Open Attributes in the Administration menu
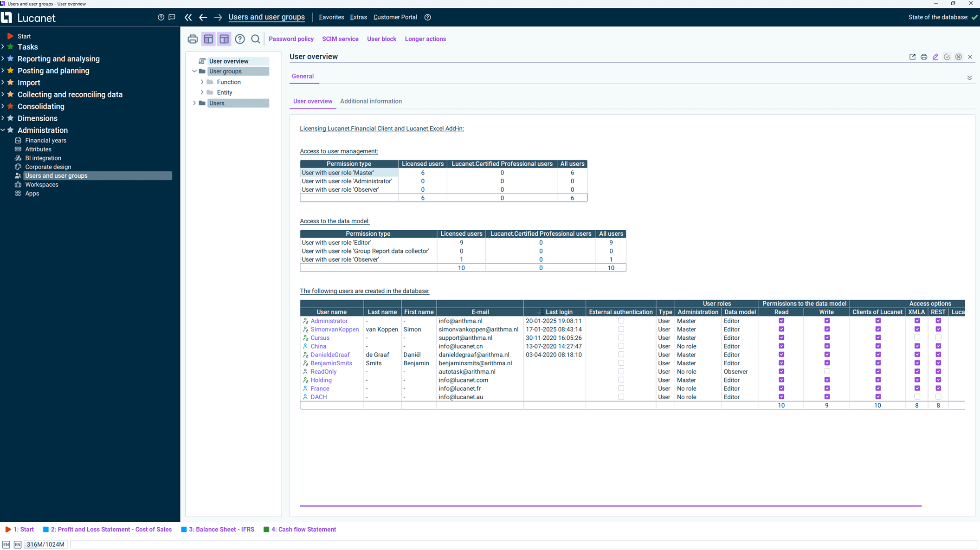The image size is (980, 550). [38, 149]
